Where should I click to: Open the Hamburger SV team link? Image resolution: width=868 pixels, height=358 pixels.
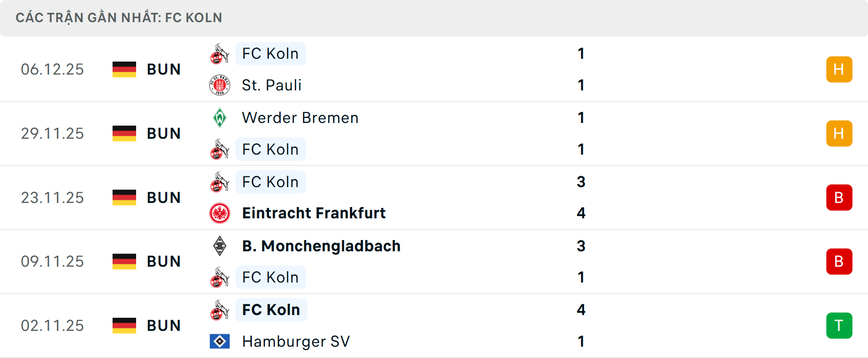[296, 341]
